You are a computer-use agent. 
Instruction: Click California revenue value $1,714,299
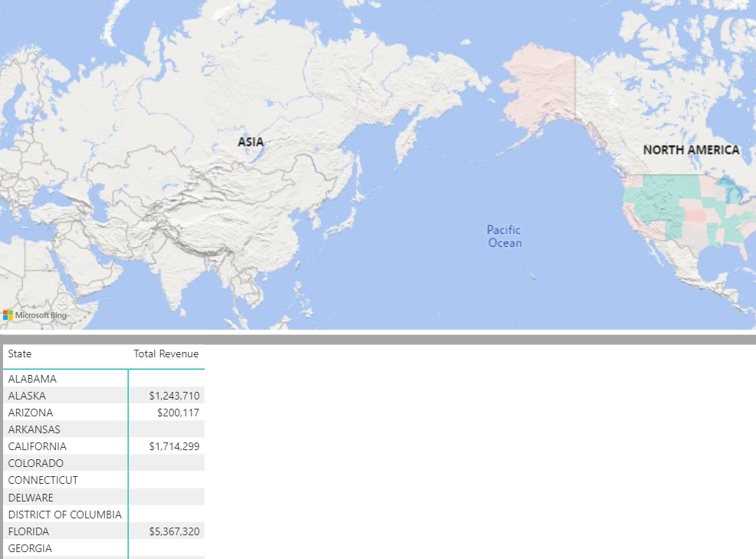(174, 446)
